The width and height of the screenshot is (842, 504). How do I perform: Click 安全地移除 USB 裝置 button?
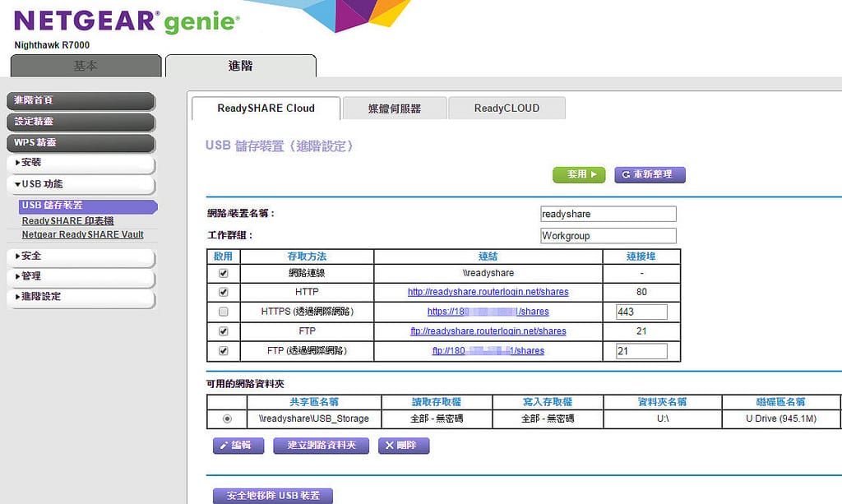pyautogui.click(x=273, y=496)
